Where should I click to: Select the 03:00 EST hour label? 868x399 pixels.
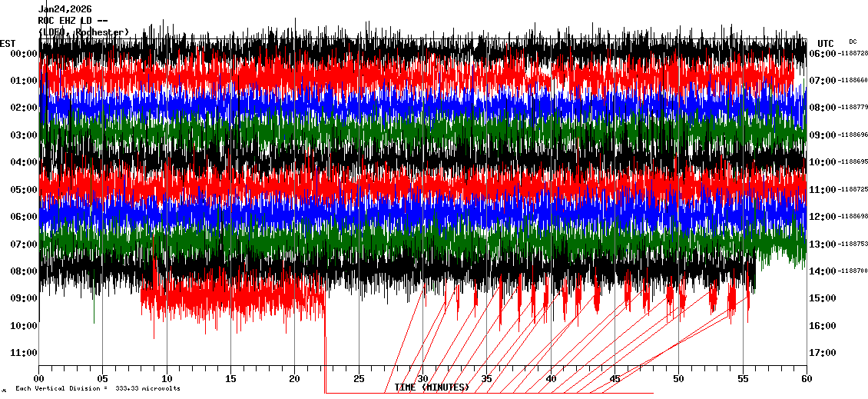coord(23,135)
